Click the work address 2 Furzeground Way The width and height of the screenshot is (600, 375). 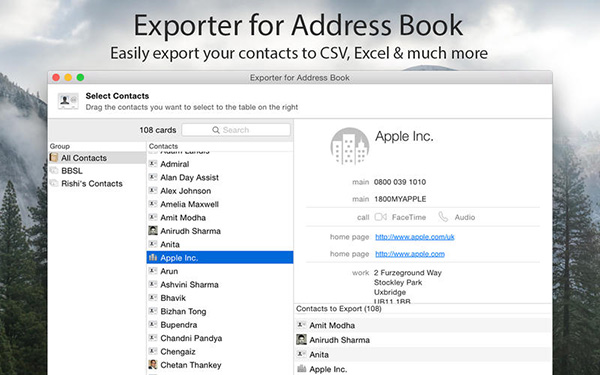point(408,273)
